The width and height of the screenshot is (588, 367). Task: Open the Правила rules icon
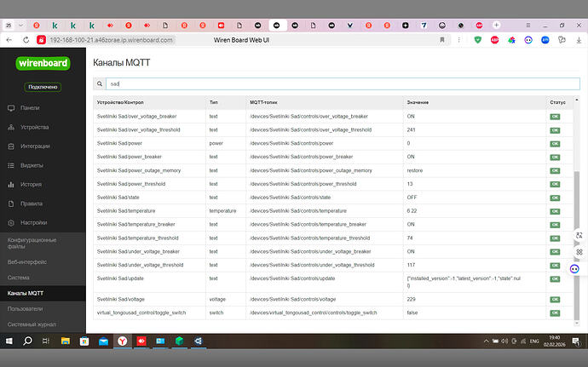pyautogui.click(x=11, y=204)
